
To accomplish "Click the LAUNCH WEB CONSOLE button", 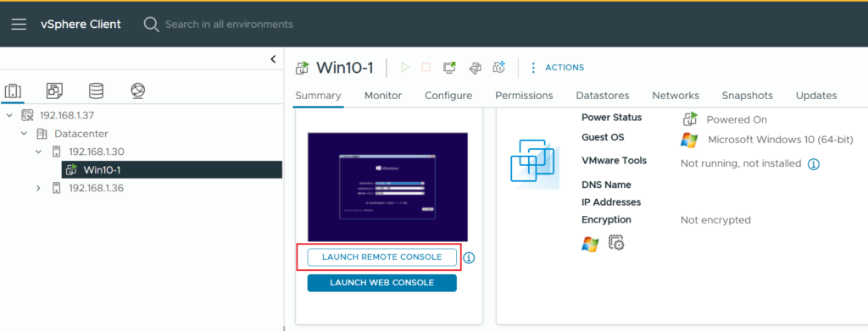I will pyautogui.click(x=382, y=283).
